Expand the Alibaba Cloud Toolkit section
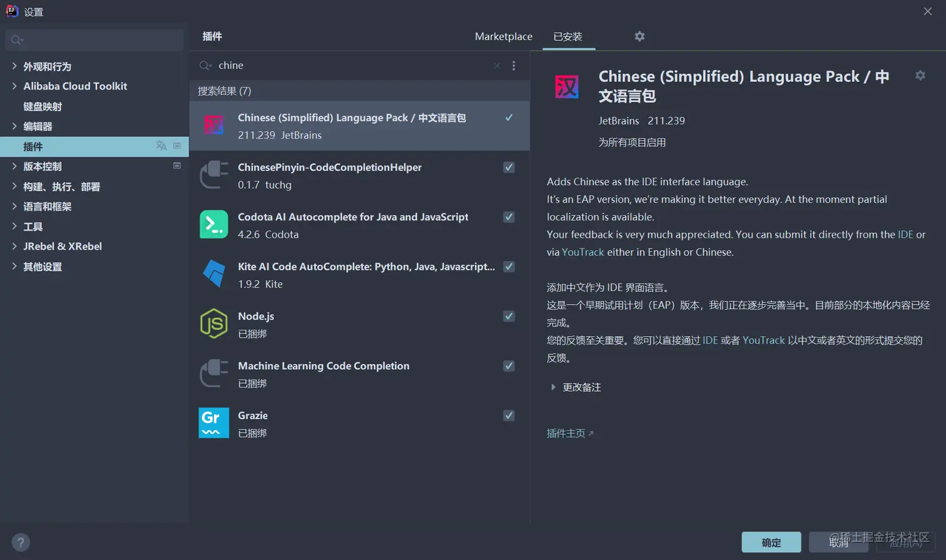 (x=14, y=86)
